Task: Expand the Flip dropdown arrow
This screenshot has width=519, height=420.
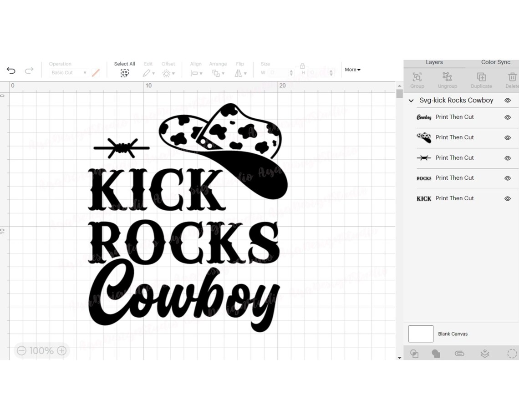Action: click(x=245, y=74)
